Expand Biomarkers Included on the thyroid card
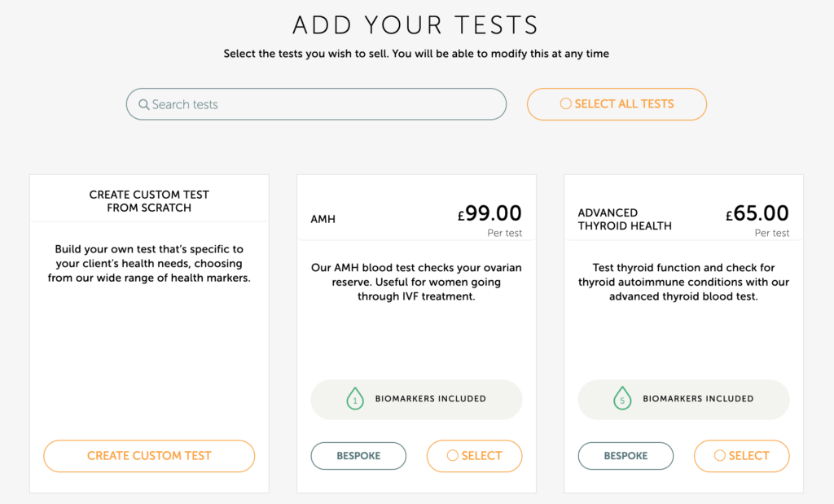The width and height of the screenshot is (834, 504). (698, 399)
